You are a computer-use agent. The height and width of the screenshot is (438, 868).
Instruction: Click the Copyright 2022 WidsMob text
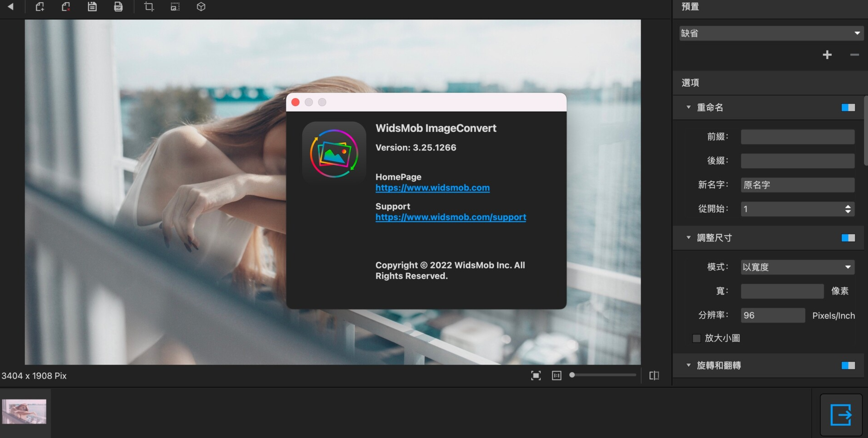click(450, 270)
